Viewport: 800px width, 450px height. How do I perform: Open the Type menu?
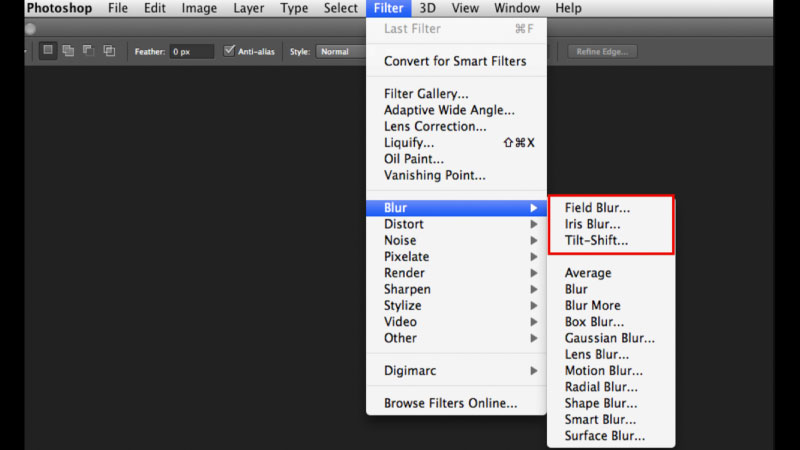pos(294,8)
